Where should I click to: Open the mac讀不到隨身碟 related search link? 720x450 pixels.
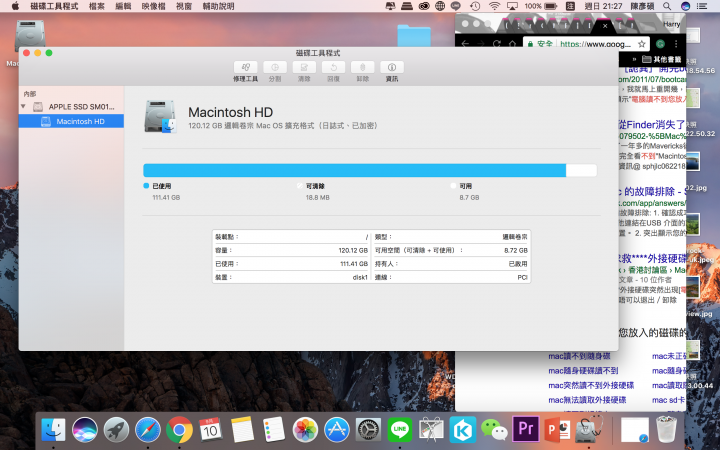pos(579,356)
